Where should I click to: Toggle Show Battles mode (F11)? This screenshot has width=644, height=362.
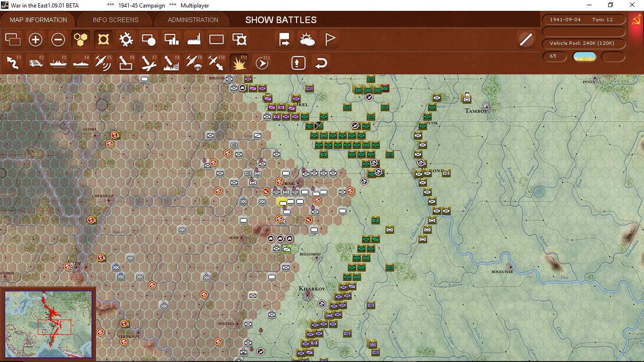pyautogui.click(x=239, y=62)
